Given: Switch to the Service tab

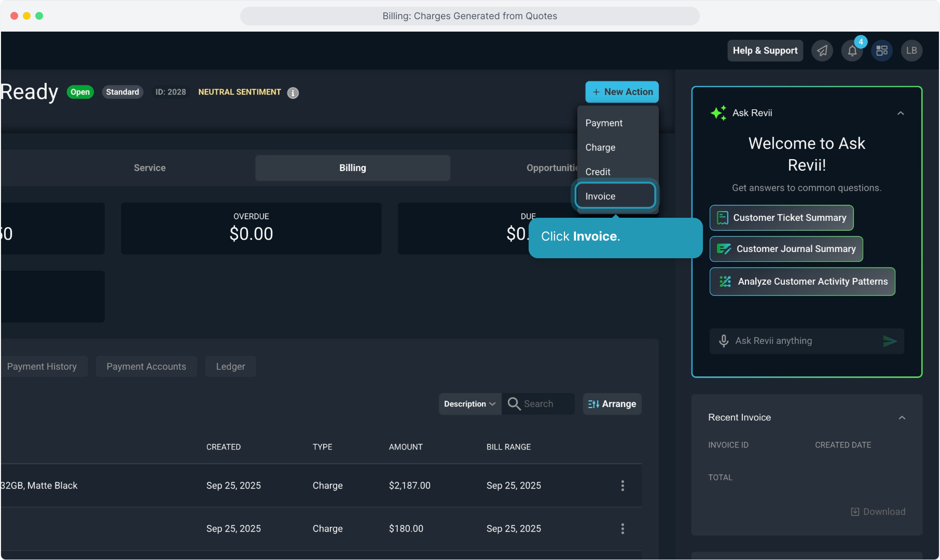Looking at the screenshot, I should (149, 168).
